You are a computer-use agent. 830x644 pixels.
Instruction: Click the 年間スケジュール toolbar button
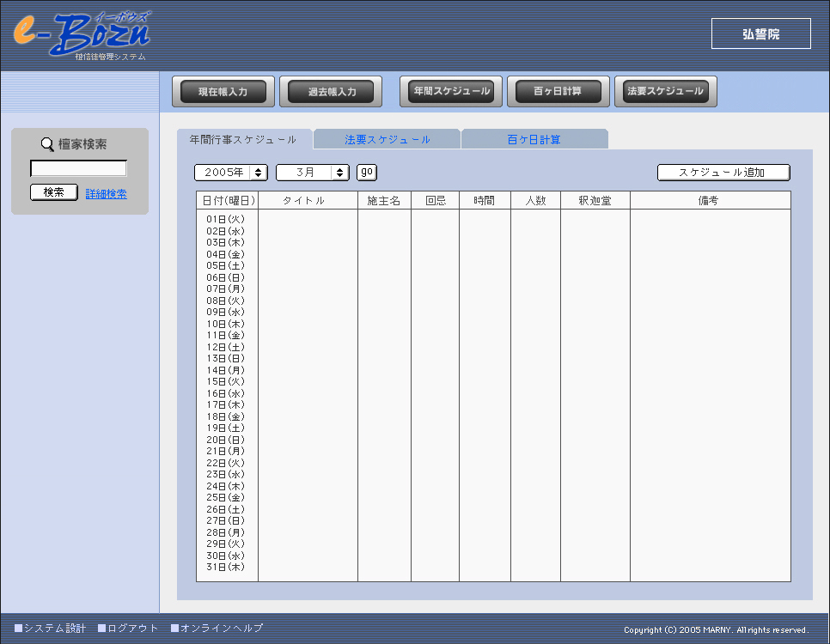(451, 91)
